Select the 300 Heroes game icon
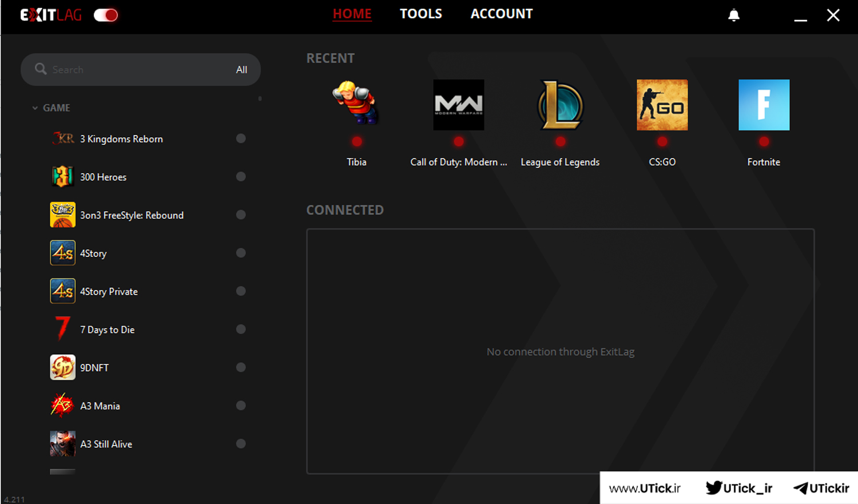 [x=63, y=177]
